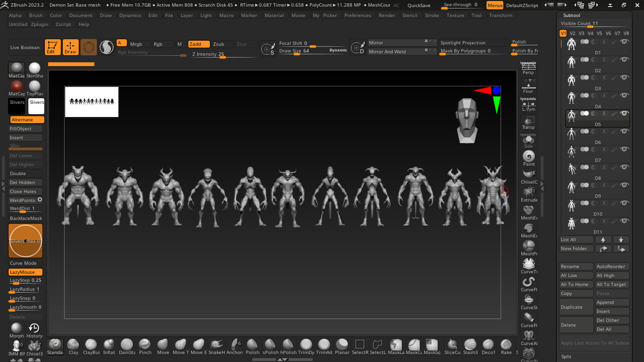
Task: Collapse the right tray divider arrow
Action: [542, 186]
